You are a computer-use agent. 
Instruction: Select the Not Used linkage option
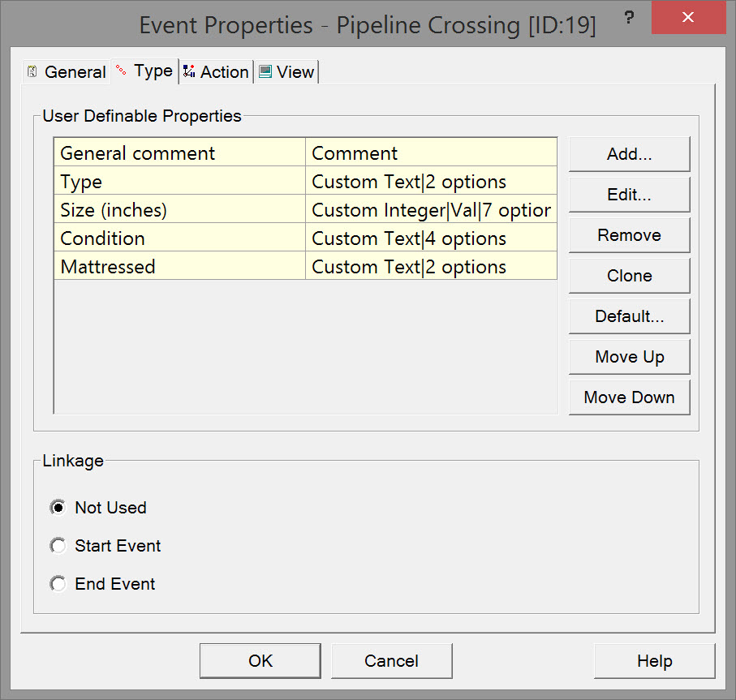pos(58,508)
